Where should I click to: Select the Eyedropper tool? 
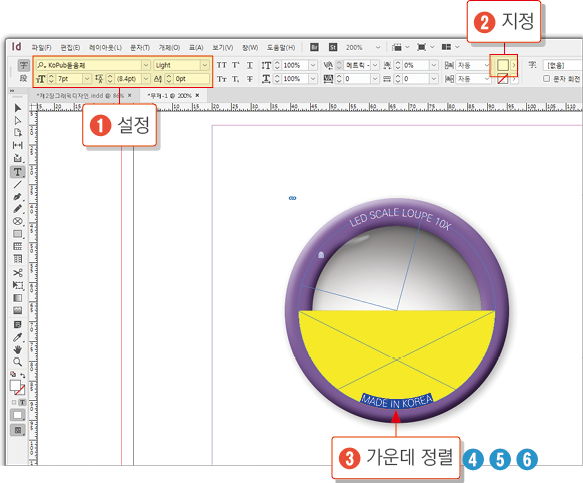click(17, 337)
